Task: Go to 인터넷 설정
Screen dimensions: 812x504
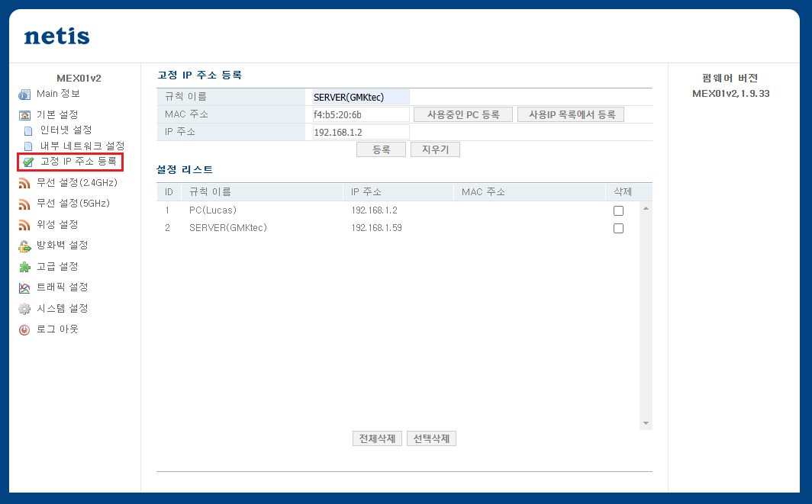Action: (66, 130)
